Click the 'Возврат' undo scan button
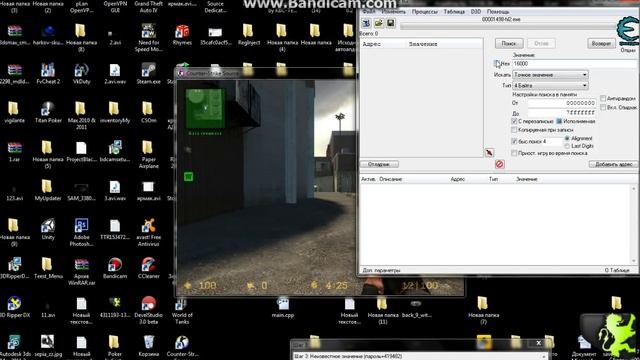Viewport: 640px width, 360px height. (x=601, y=43)
